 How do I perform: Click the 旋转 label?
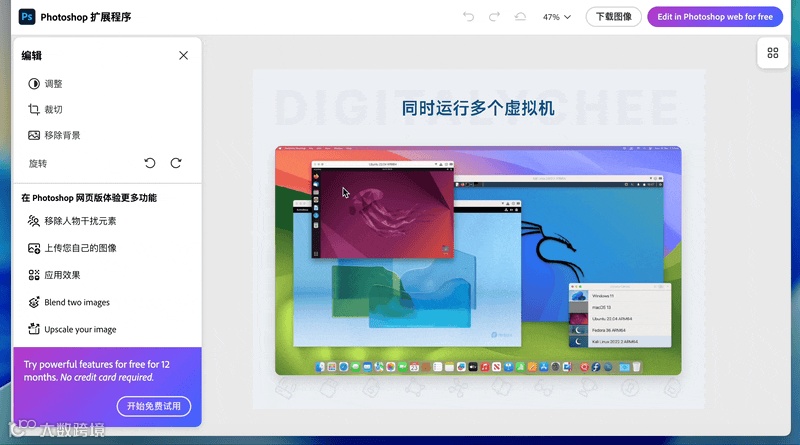click(x=38, y=163)
